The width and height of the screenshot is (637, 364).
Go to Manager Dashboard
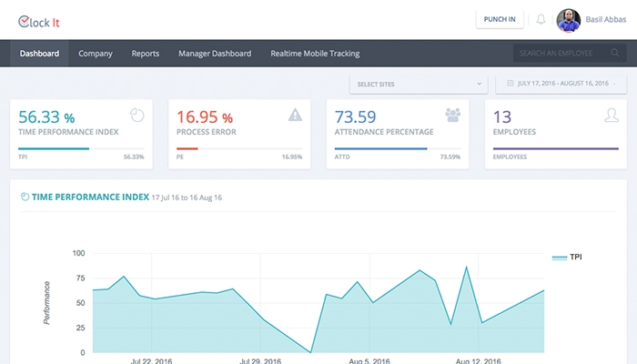(x=215, y=54)
